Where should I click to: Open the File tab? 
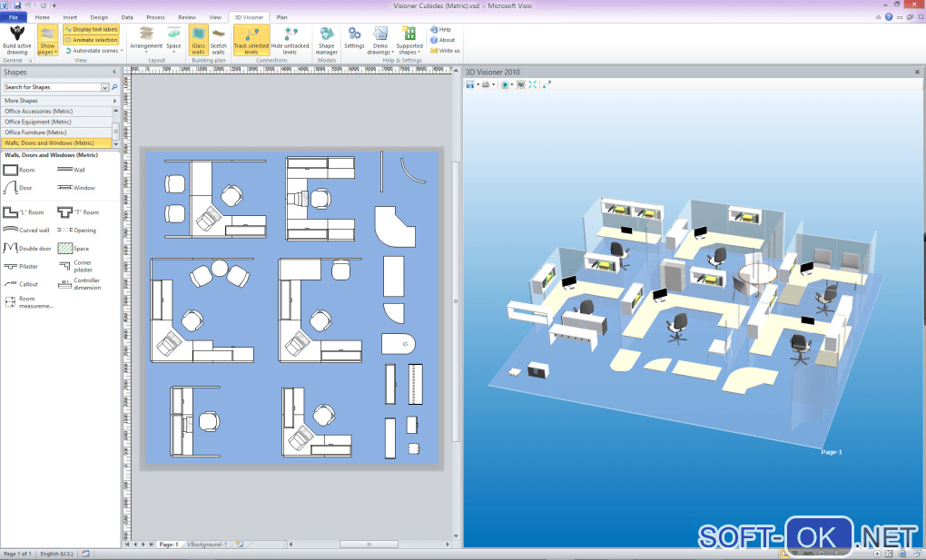point(14,17)
